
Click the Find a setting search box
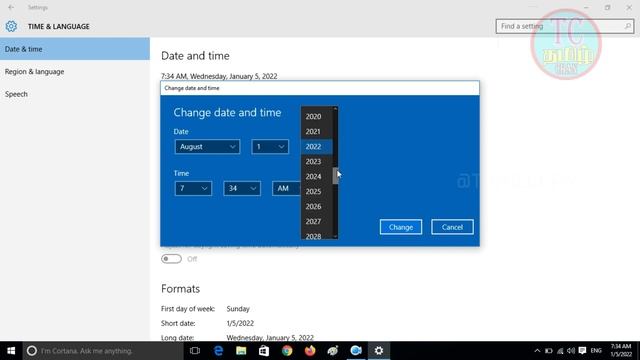[565, 26]
